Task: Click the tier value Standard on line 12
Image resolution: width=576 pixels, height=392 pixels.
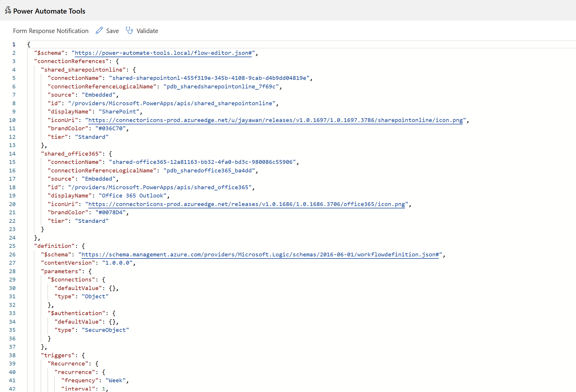Action: (x=92, y=137)
